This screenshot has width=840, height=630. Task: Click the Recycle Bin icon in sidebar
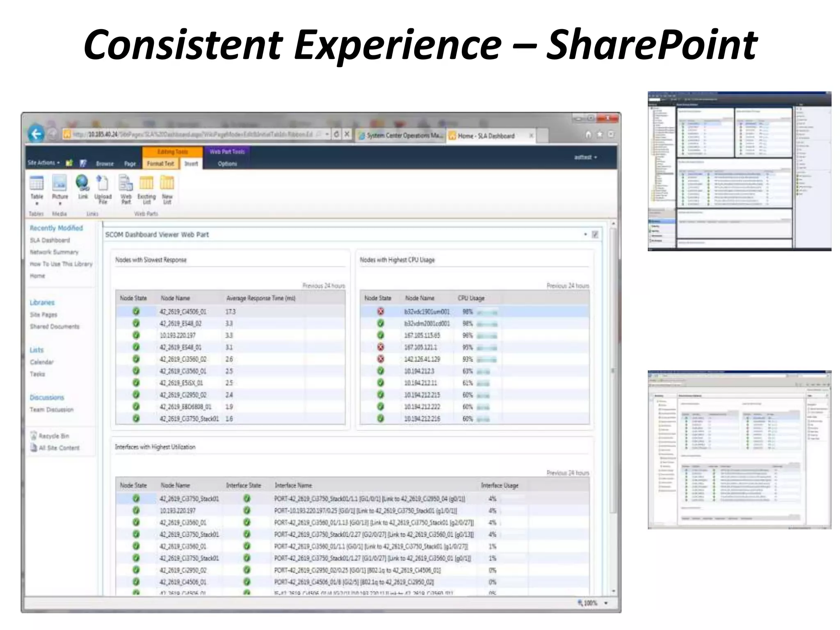click(34, 436)
